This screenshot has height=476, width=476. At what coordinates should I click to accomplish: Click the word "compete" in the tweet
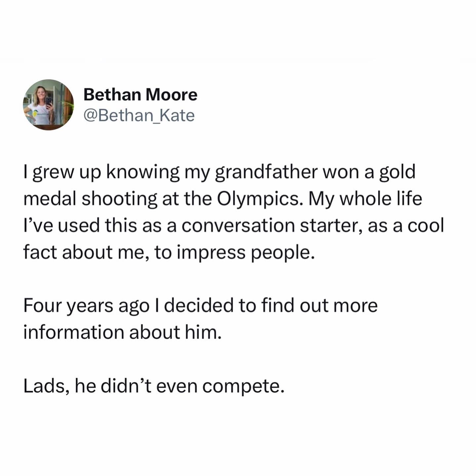242,386
